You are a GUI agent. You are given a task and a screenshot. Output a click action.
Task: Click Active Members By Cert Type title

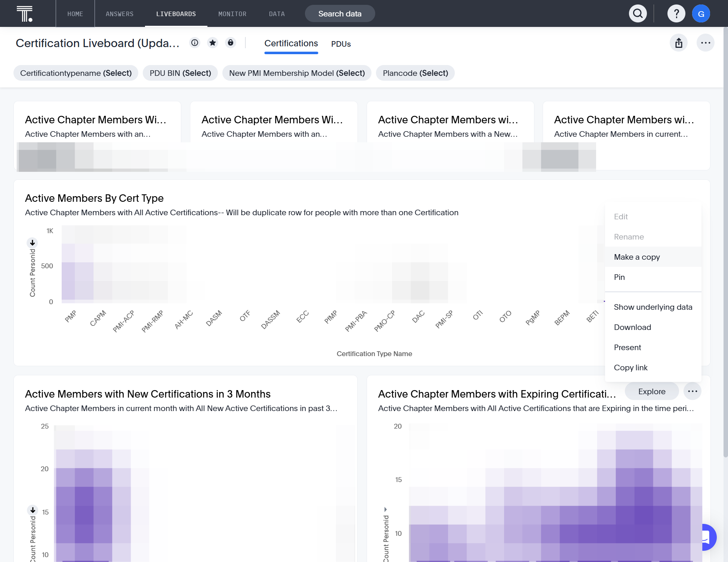(x=94, y=198)
